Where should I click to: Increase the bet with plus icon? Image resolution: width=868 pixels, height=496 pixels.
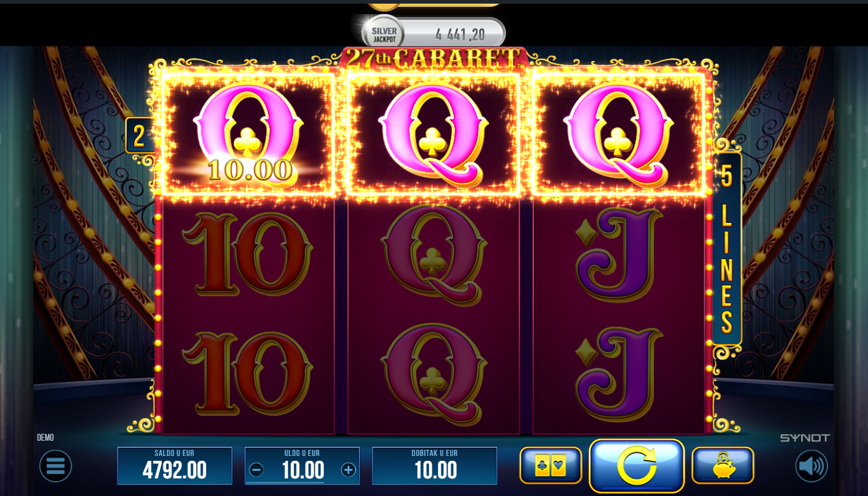[x=348, y=470]
